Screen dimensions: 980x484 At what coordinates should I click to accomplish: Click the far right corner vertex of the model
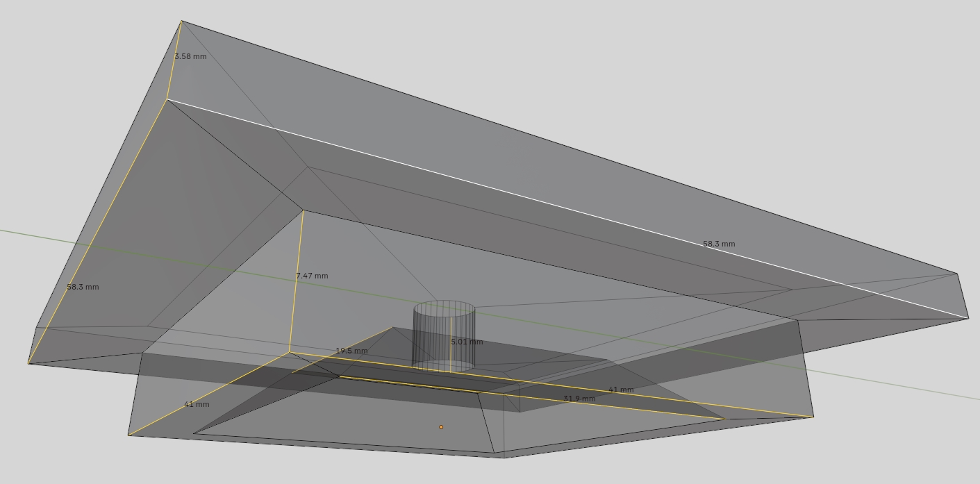(x=969, y=319)
